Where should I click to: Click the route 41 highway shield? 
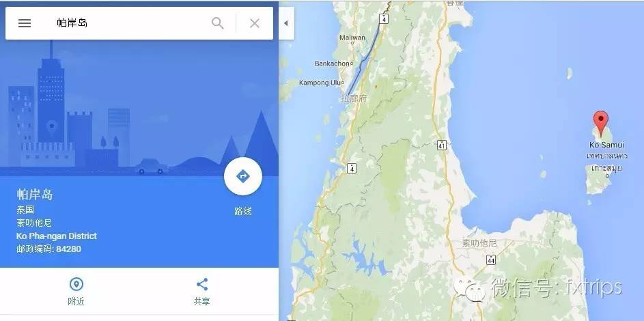coord(442,145)
